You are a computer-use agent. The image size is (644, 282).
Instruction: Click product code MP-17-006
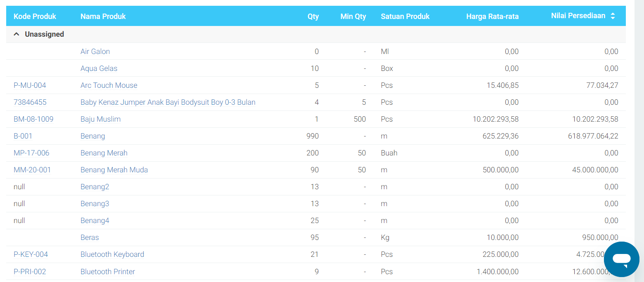click(31, 153)
